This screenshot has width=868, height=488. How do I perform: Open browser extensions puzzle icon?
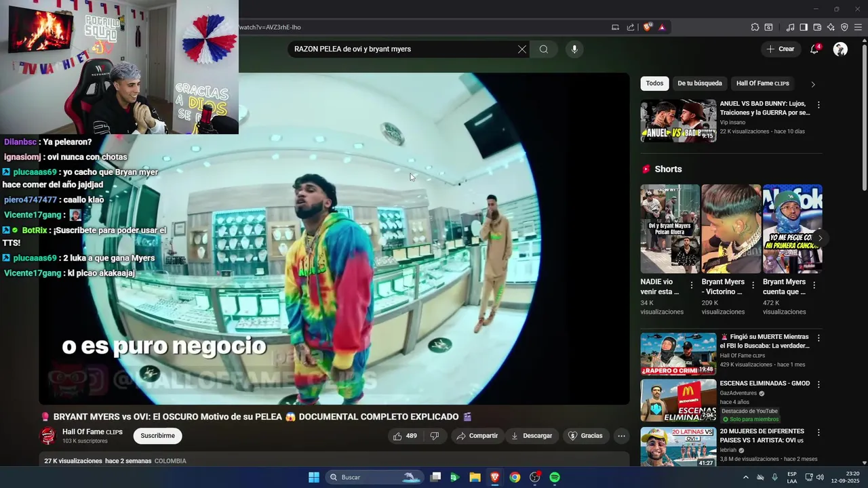pyautogui.click(x=755, y=27)
